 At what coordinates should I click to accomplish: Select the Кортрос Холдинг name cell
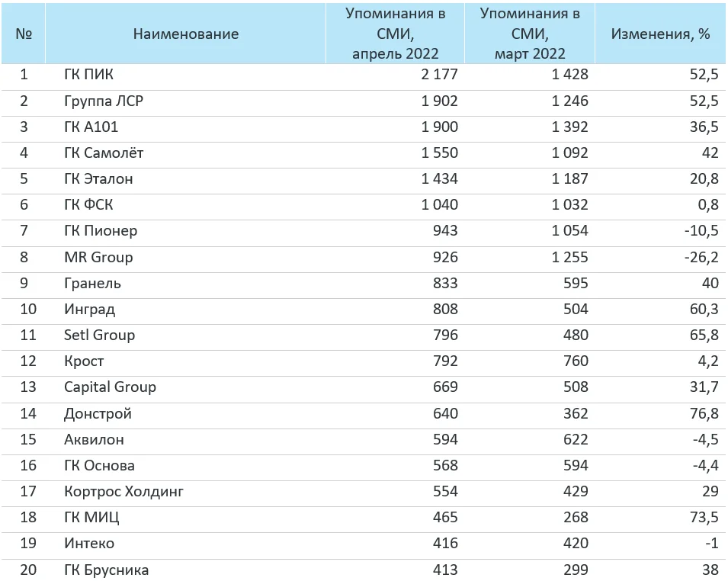[x=123, y=491]
